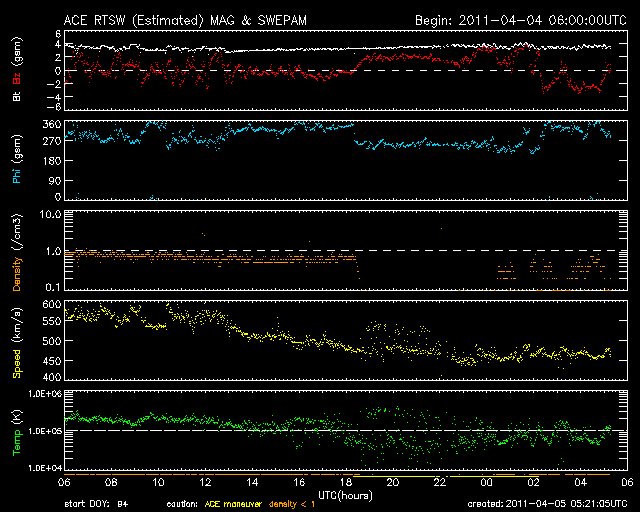Click the 'ACE maneuver' caution legend text

coord(238,503)
